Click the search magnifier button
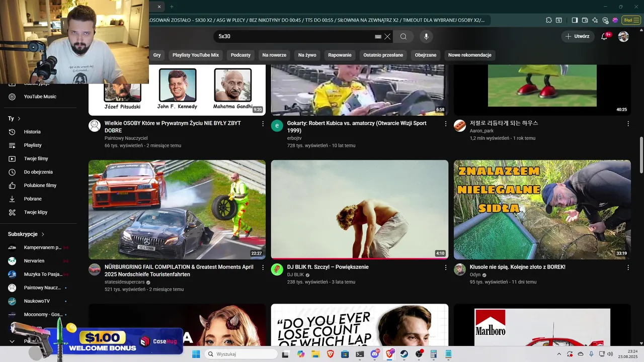This screenshot has width=644, height=362. [x=404, y=36]
